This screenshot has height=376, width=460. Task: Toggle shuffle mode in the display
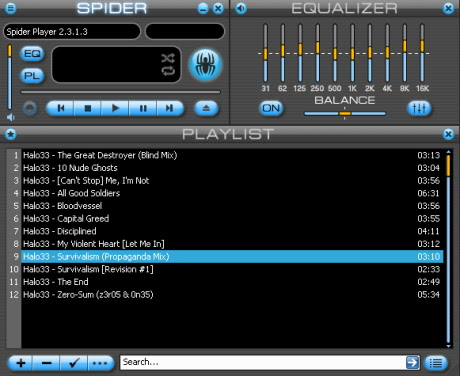(x=168, y=59)
